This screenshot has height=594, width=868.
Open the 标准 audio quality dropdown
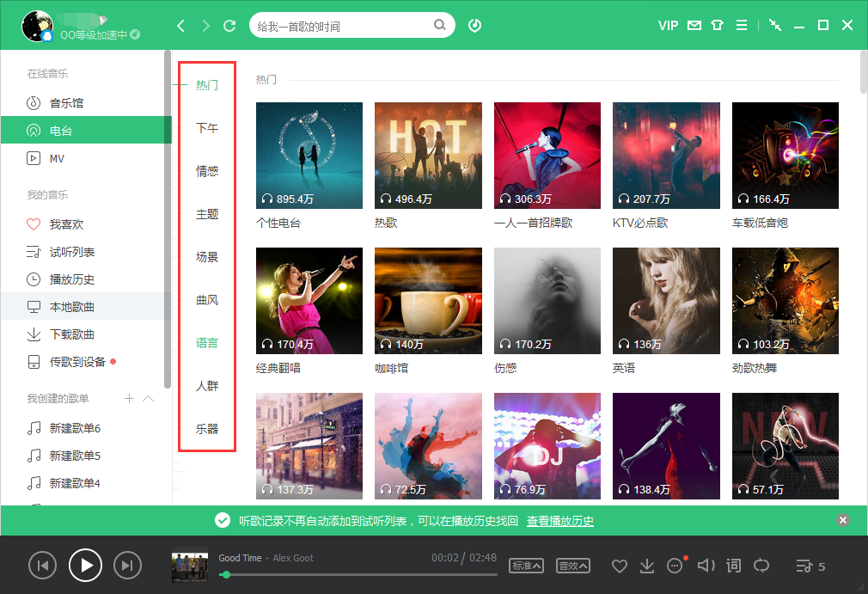(x=526, y=566)
